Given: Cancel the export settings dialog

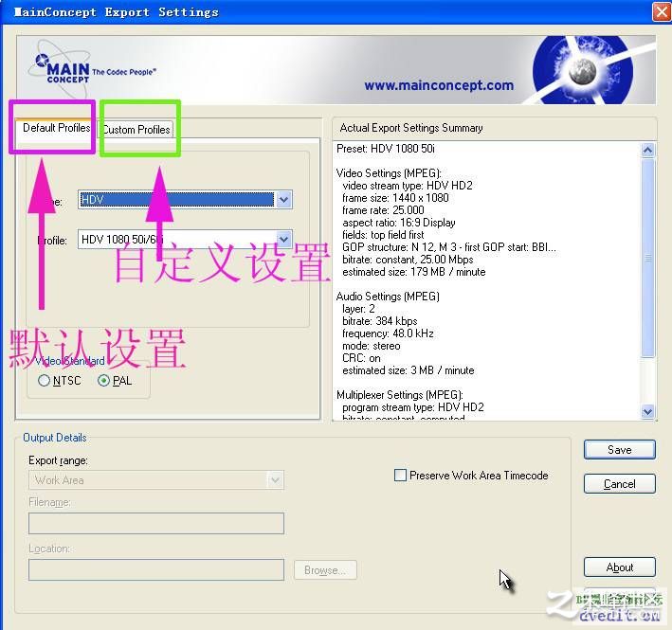Looking at the screenshot, I should coord(619,483).
